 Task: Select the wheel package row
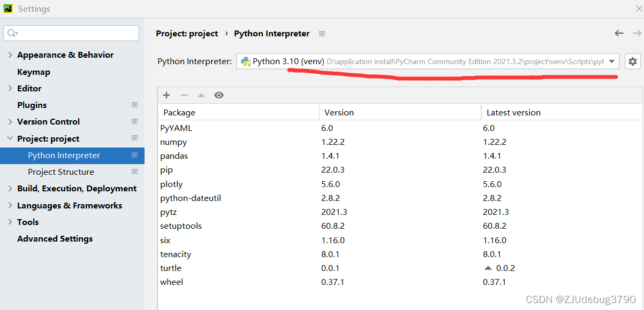coord(400,282)
